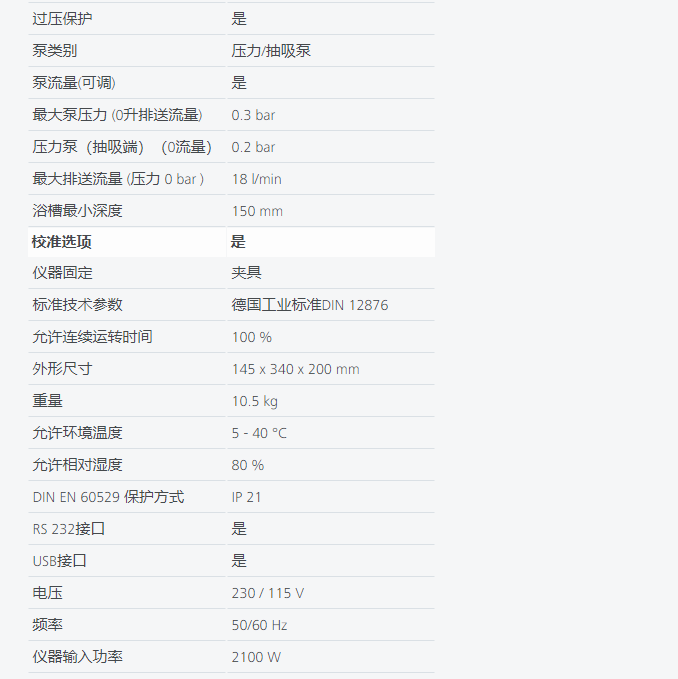This screenshot has height=679, width=678.
Task: Click the 允许相对湿度 label
Action: tap(77, 465)
